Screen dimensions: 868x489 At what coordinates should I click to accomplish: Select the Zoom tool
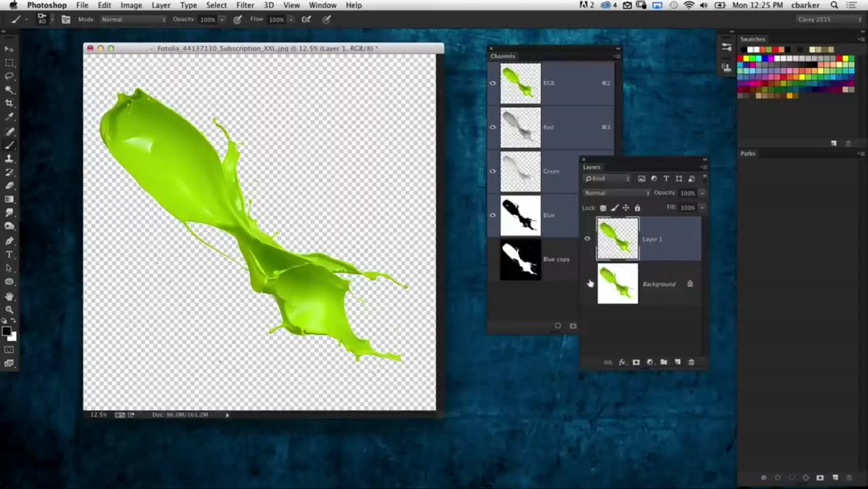(9, 310)
